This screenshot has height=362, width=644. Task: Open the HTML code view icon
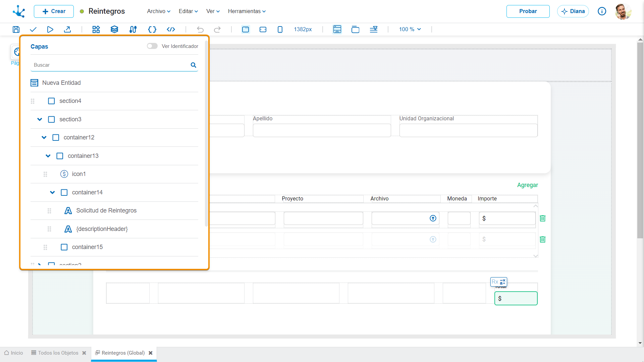tap(171, 29)
